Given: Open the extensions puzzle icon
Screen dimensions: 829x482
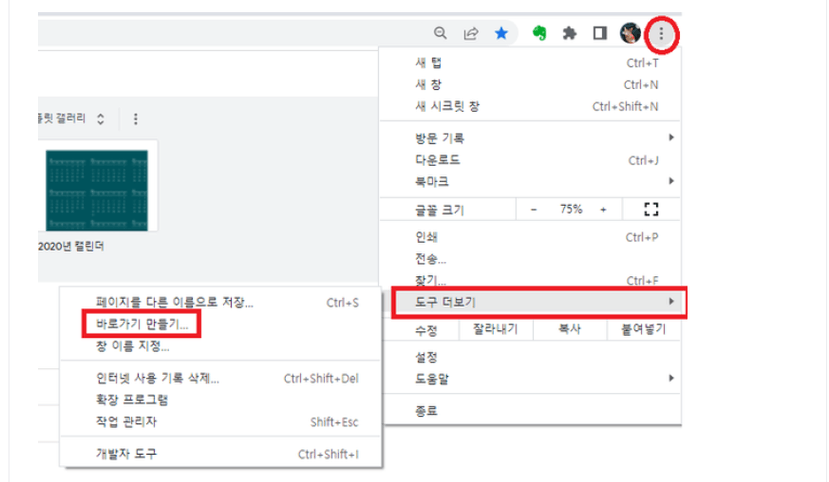Looking at the screenshot, I should click(569, 33).
